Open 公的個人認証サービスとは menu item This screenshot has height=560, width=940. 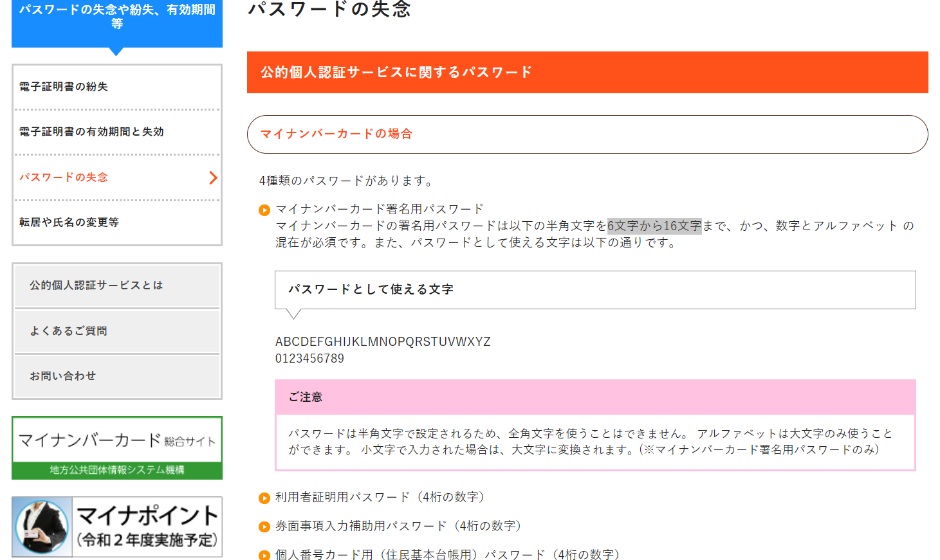pos(117,285)
